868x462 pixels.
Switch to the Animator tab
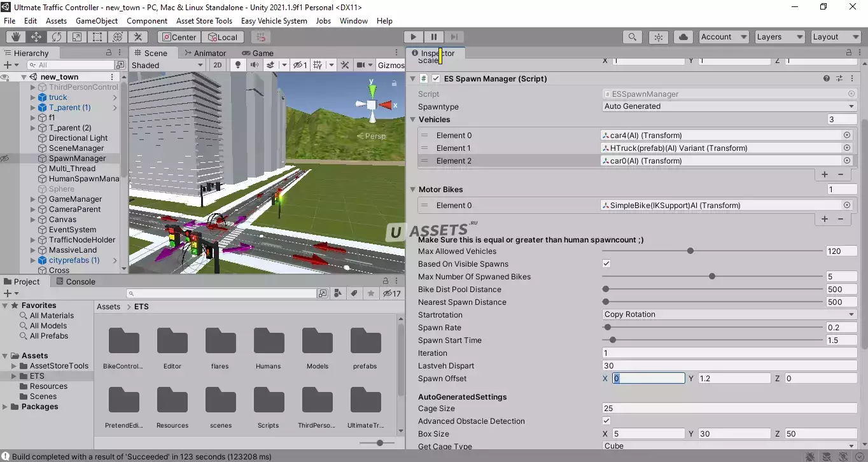(x=205, y=53)
